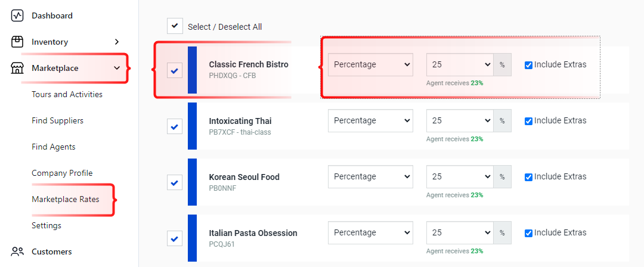644x267 pixels.
Task: Collapse the Marketplace menu chevron
Action: click(117, 68)
